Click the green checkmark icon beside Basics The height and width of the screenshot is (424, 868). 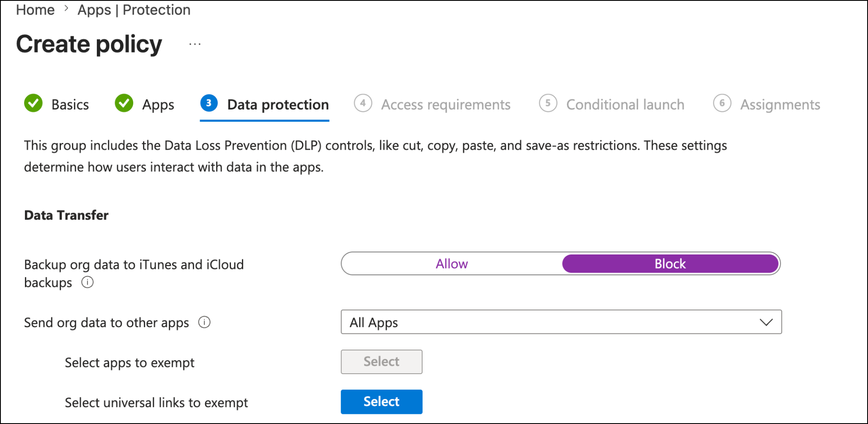click(33, 103)
